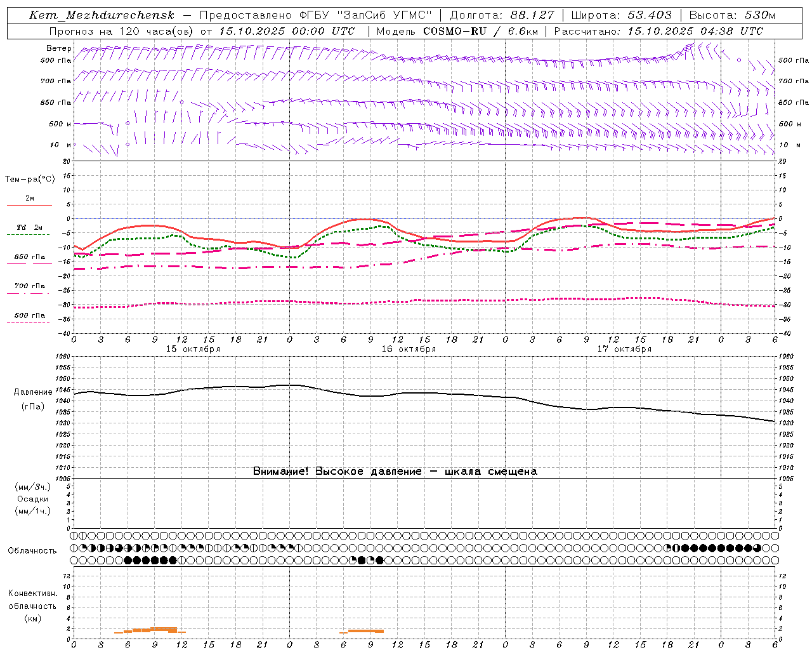The image size is (812, 650).
Task: Click the '10 м' wind level label on left
Action: coord(60,145)
